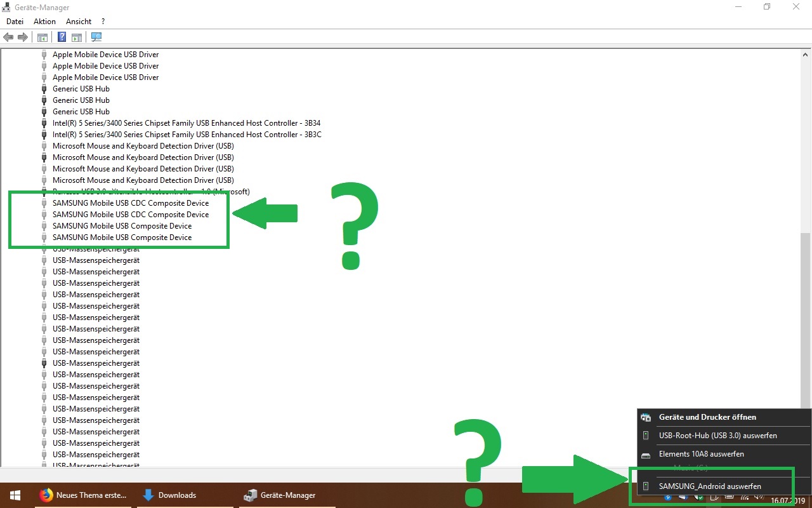Go back using the toolbar arrow

8,37
